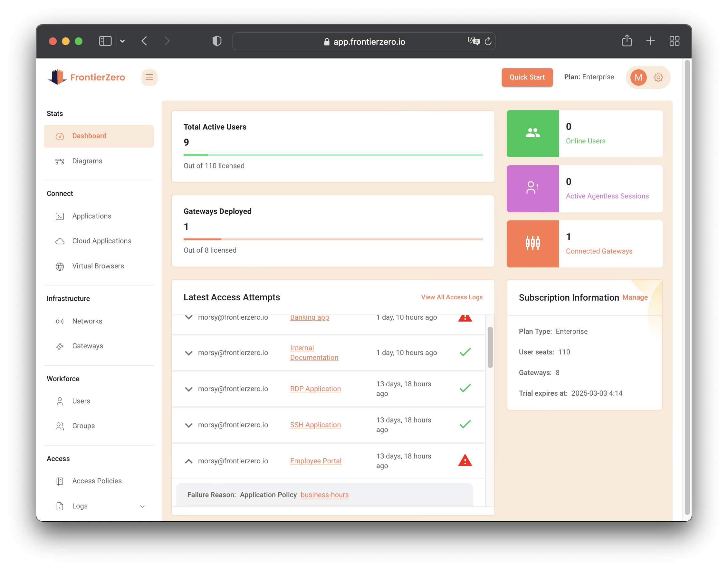Click the checkmark on Internal Documentation row

(x=465, y=352)
